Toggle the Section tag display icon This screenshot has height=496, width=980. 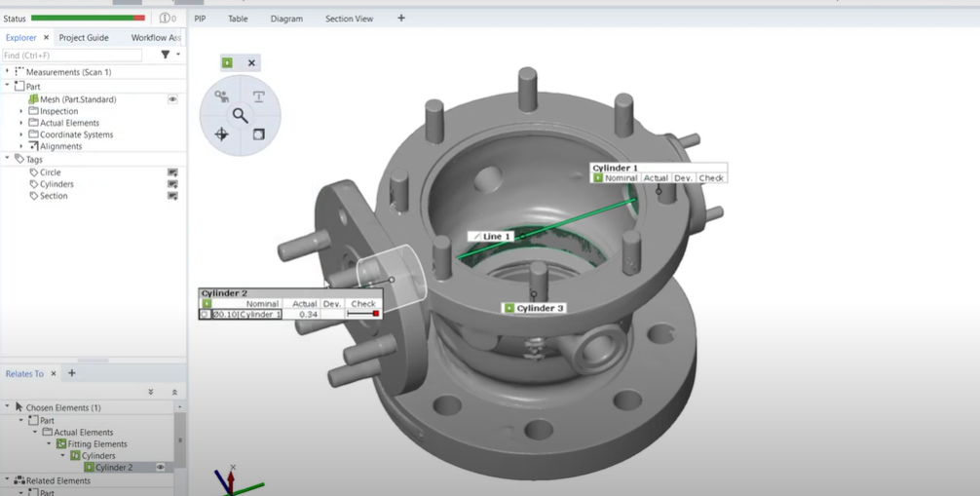click(x=172, y=196)
